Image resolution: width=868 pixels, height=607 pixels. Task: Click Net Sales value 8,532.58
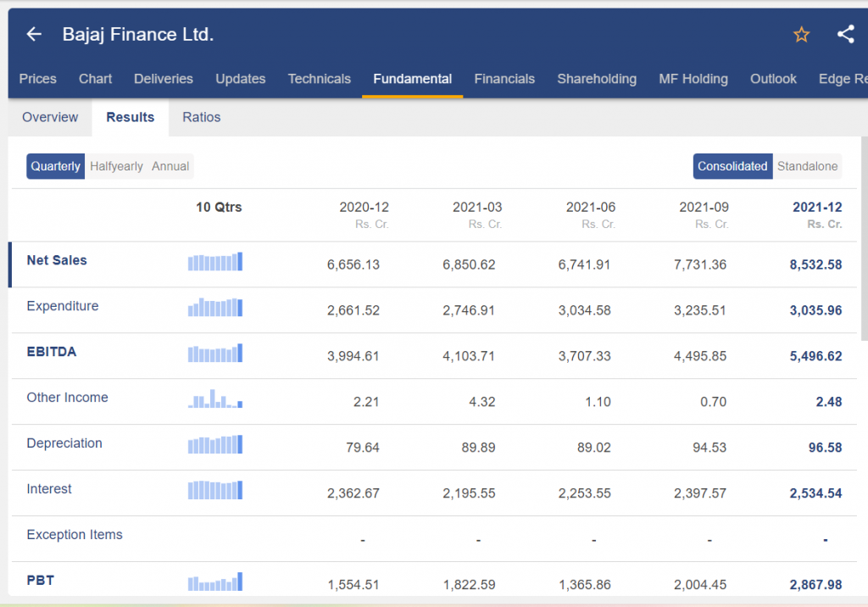pyautogui.click(x=815, y=265)
